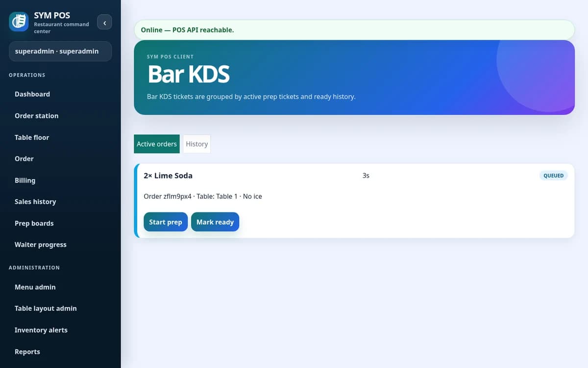Click the Online POS API reachable banner
Image resolution: width=588 pixels, height=368 pixels.
tap(354, 30)
